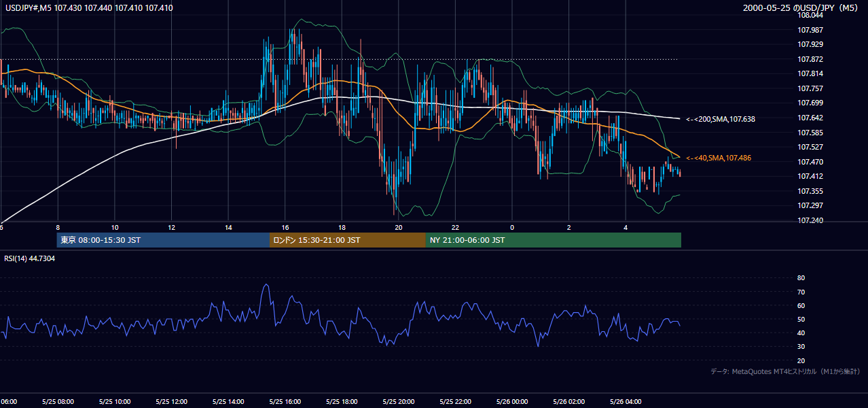This screenshot has height=408, width=868.
Task: Click price axis label 107.470
Action: 810,162
